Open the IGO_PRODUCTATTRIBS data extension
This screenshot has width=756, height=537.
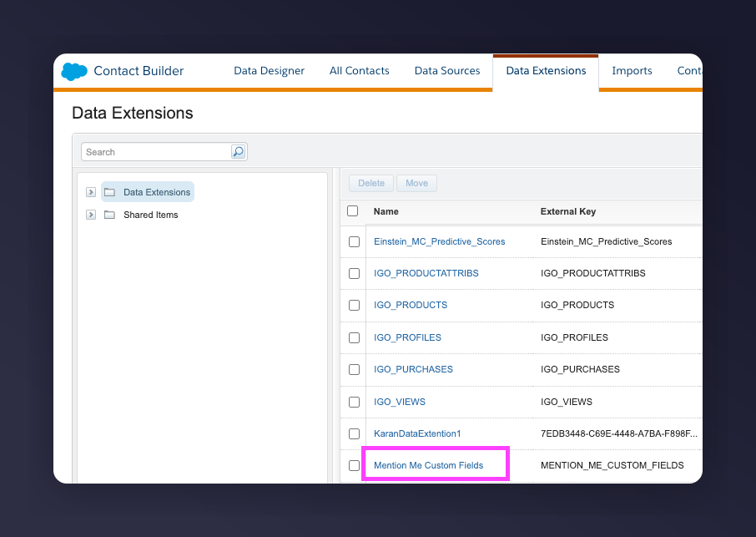pos(426,273)
